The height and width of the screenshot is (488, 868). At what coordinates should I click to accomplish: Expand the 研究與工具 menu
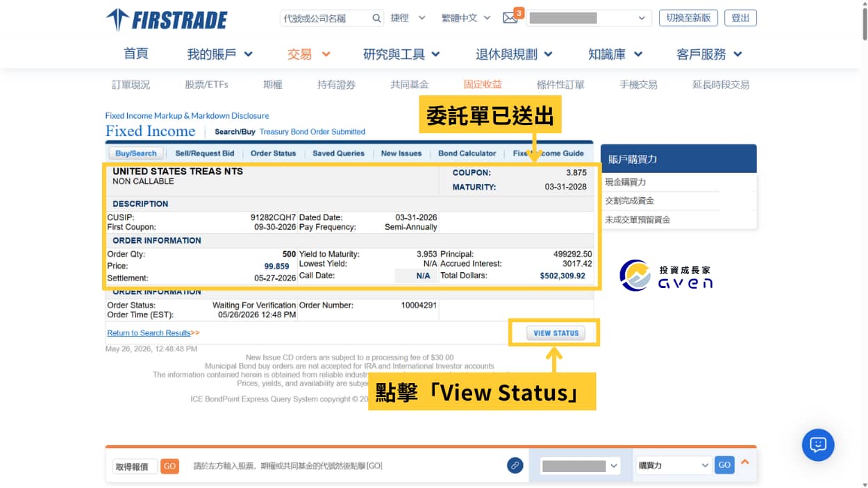401,54
